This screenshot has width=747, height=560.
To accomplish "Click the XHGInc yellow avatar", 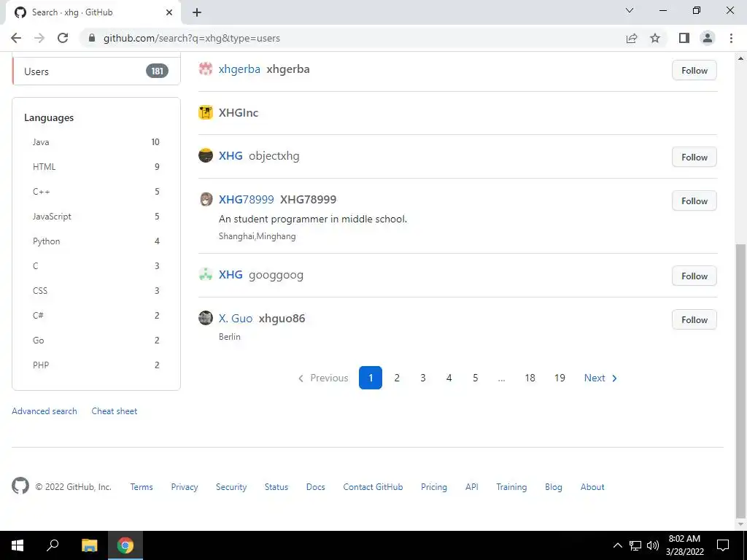I will point(205,112).
